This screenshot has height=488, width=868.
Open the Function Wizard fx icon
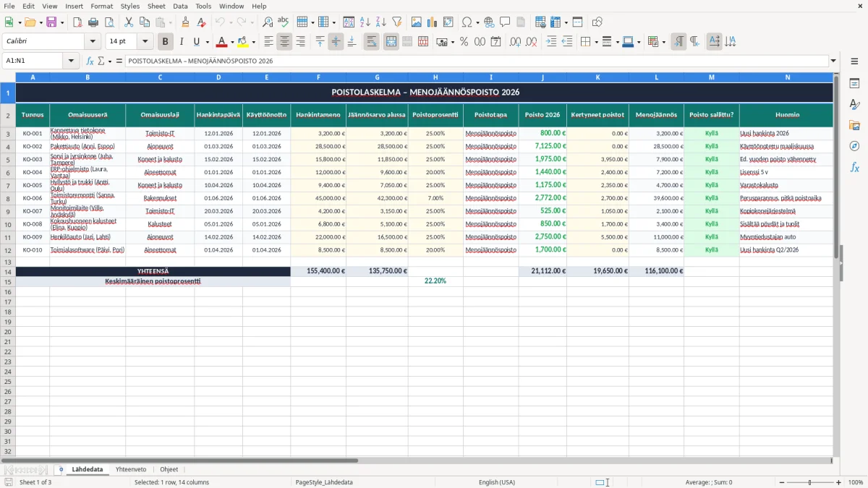[x=90, y=61]
